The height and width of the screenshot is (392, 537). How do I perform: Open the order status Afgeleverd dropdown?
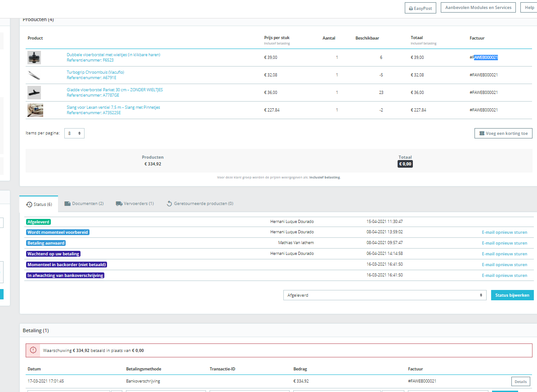pyautogui.click(x=385, y=295)
